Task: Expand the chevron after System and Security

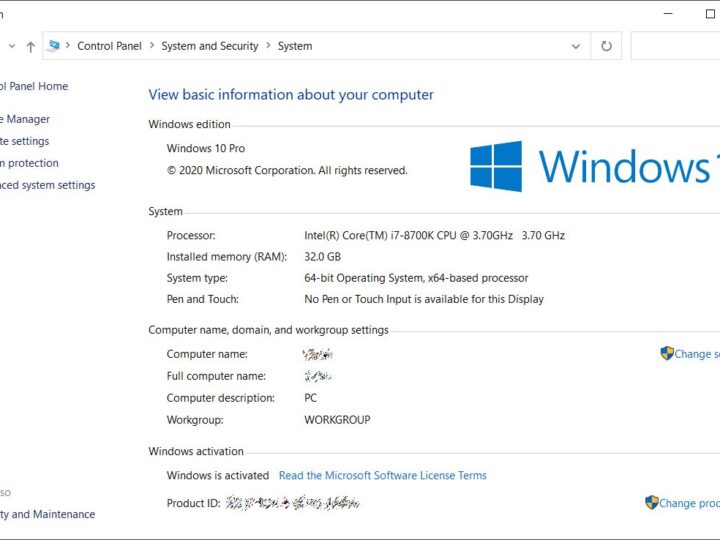Action: coord(268,46)
